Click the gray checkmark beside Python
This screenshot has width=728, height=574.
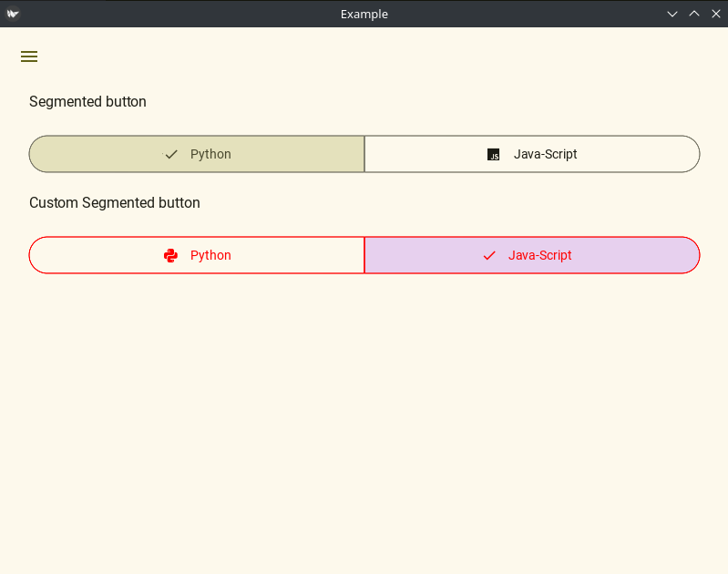(x=171, y=154)
